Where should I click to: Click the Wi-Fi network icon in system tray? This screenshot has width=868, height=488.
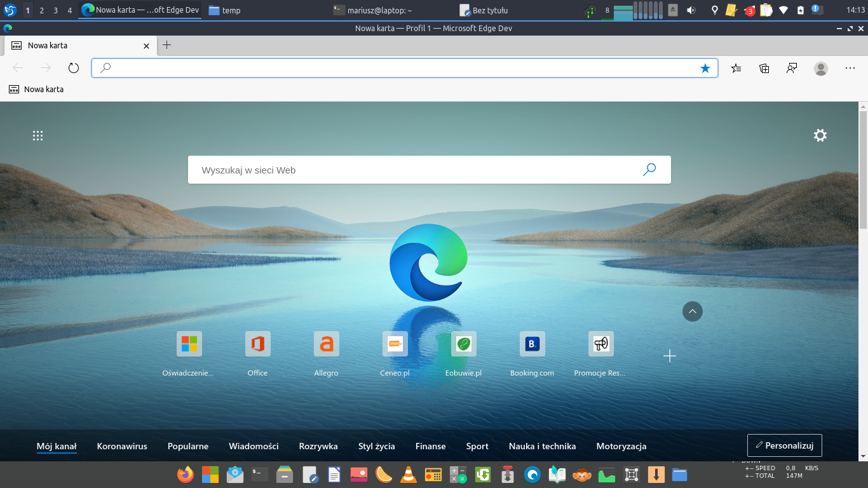pyautogui.click(x=783, y=10)
